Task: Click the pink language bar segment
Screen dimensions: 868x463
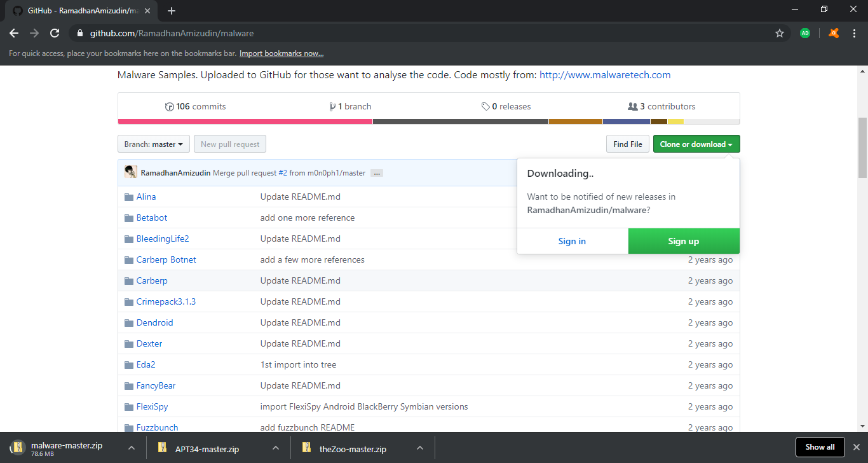Action: 245,121
